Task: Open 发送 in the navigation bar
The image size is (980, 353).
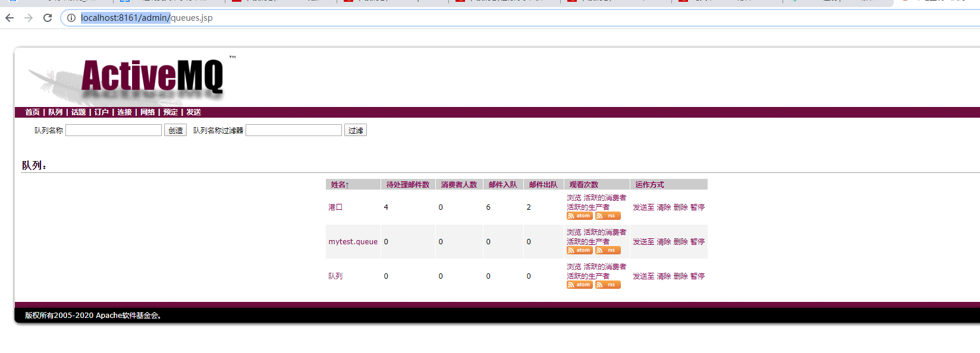Action: (x=194, y=112)
